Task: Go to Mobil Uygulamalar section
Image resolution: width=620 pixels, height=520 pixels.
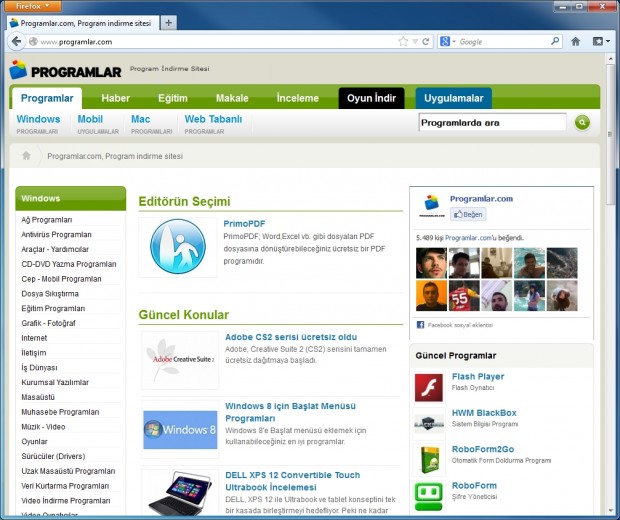Action: pyautogui.click(x=98, y=124)
